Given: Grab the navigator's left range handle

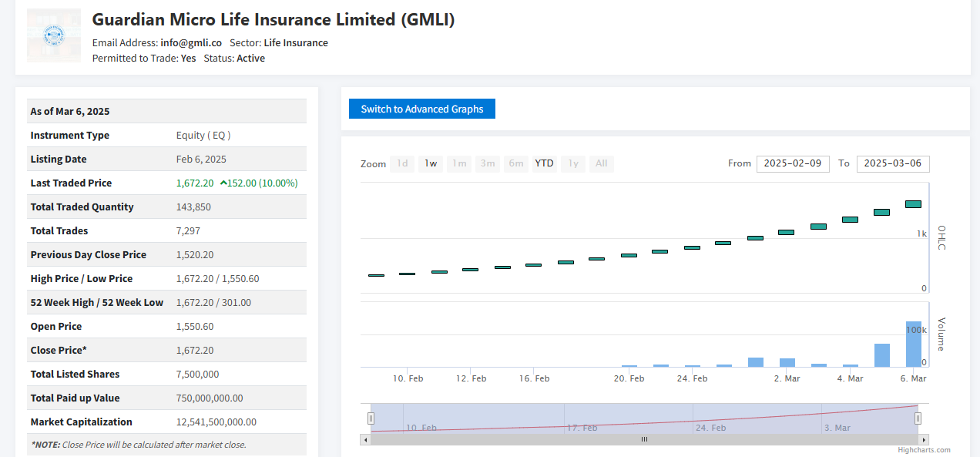Looking at the screenshot, I should 371,418.
